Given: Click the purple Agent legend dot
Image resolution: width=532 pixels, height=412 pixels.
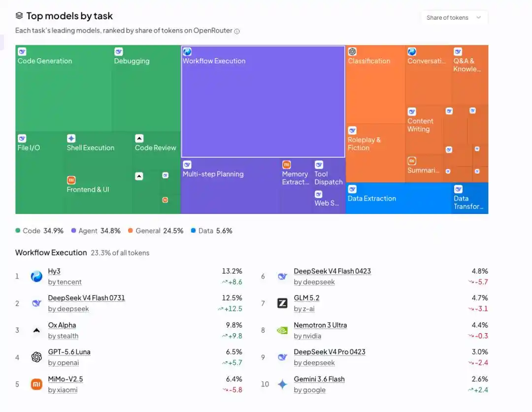Looking at the screenshot, I should click(73, 231).
